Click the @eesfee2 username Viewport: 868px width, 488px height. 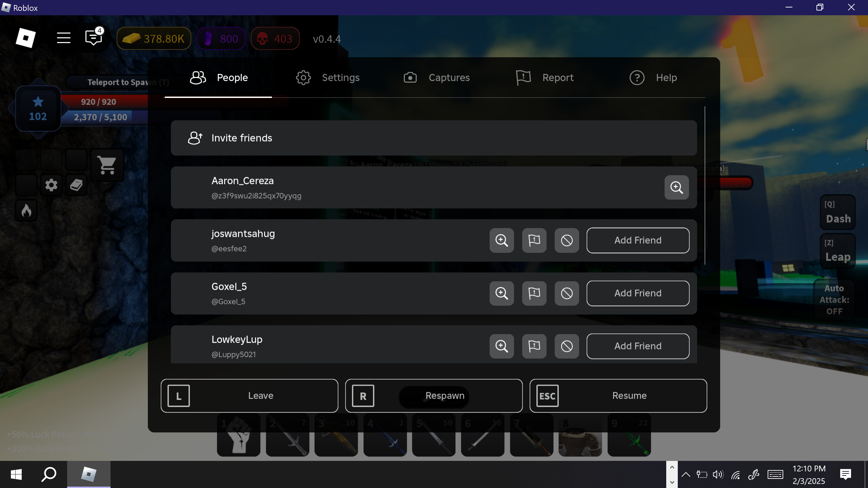(x=229, y=249)
